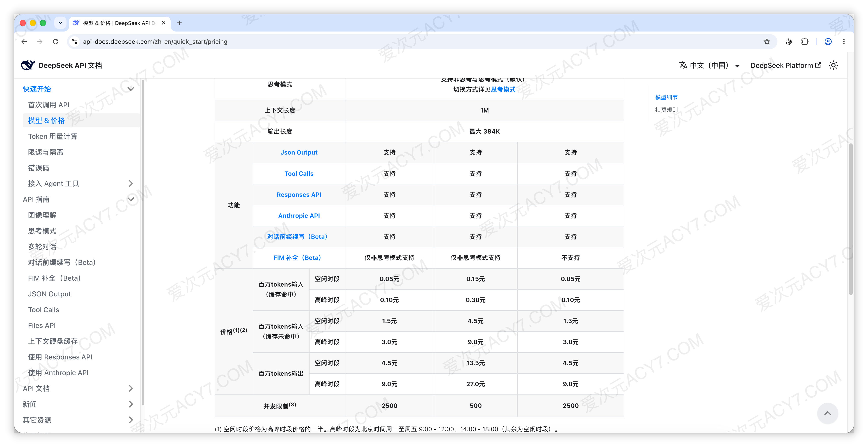This screenshot has width=868, height=447.
Task: Open 限速与隔离 page
Action: click(45, 152)
